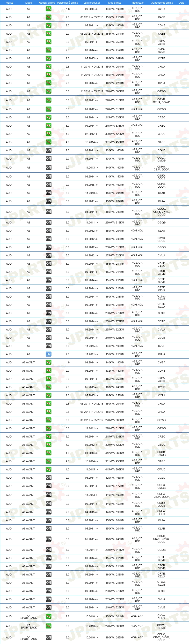Click petrol icon in A7 Sportback CNYA, CHVA row

pyautogui.click(x=48, y=616)
